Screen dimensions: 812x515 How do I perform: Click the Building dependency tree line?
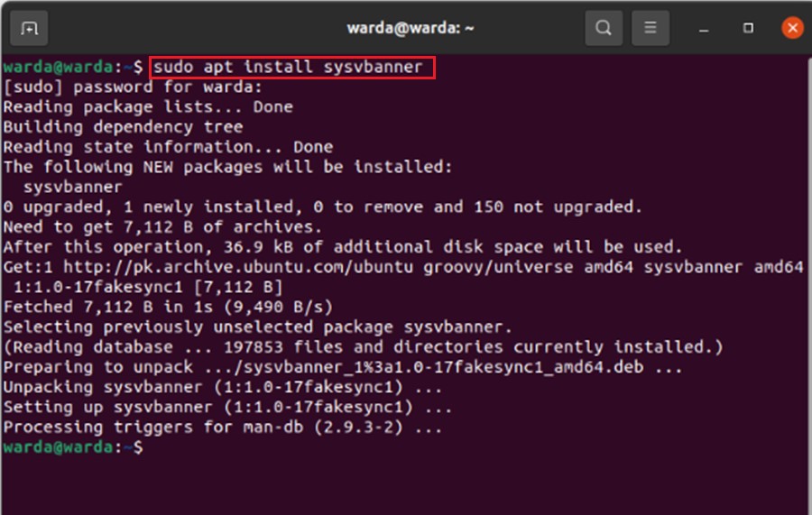point(123,127)
